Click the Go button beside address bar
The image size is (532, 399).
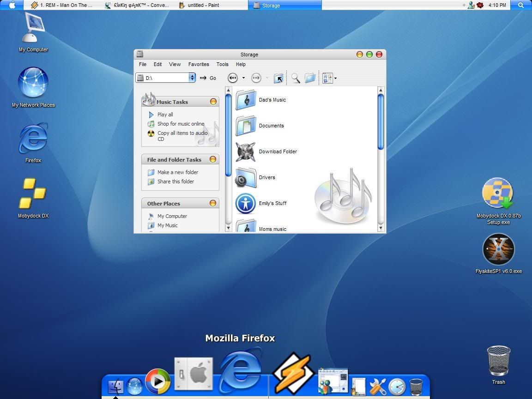point(208,78)
